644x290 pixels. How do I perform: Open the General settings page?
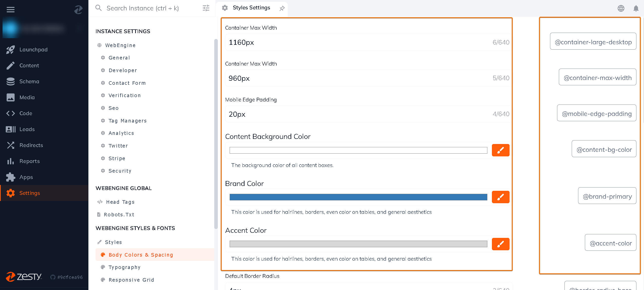coord(119,58)
